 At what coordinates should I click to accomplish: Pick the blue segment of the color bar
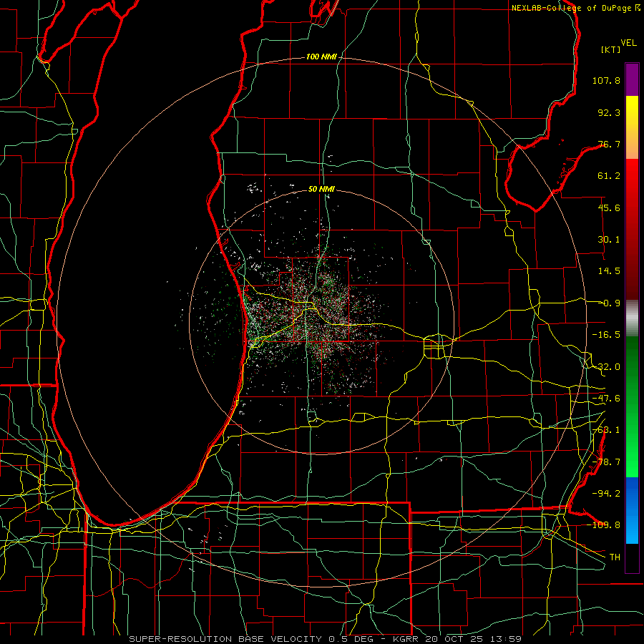(x=632, y=510)
